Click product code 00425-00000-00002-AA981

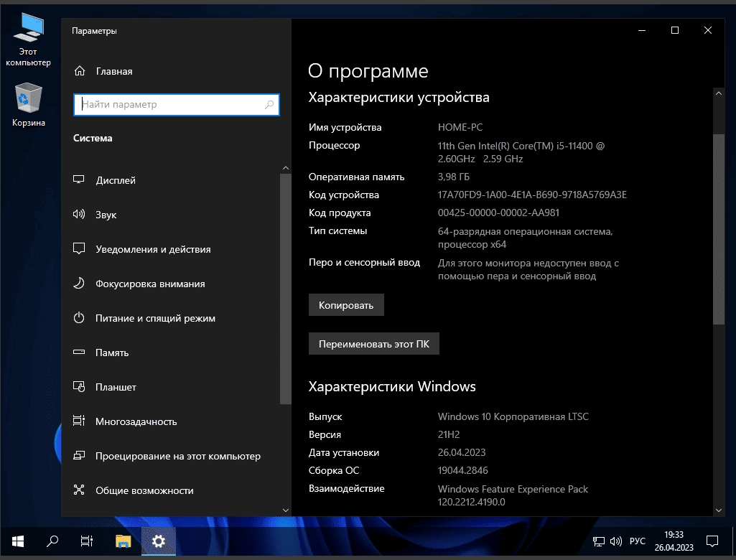pyautogui.click(x=498, y=213)
